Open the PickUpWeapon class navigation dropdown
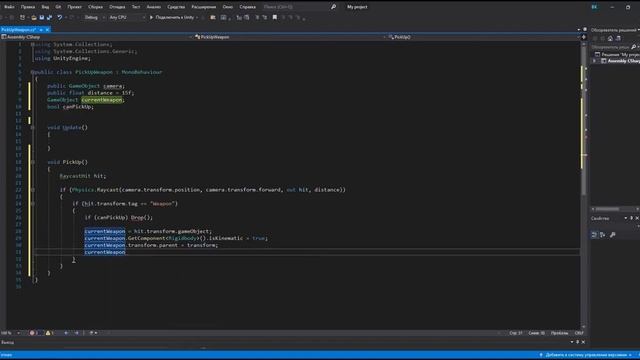 pyautogui.click(x=290, y=37)
